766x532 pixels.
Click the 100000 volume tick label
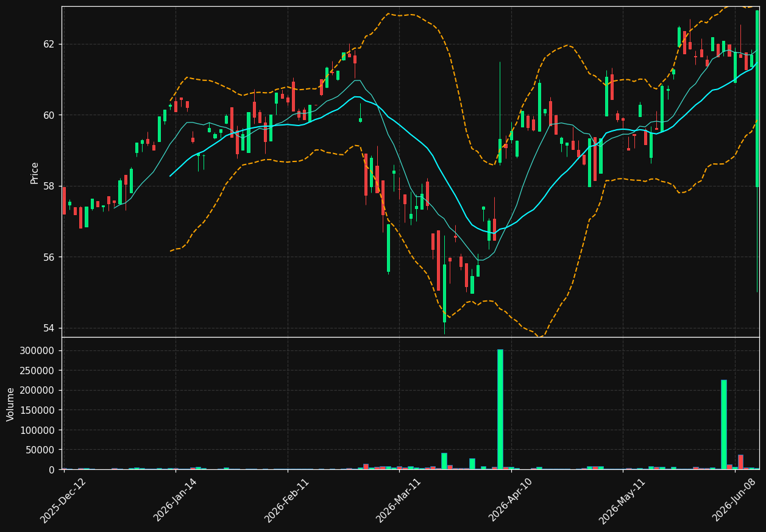[x=38, y=430]
